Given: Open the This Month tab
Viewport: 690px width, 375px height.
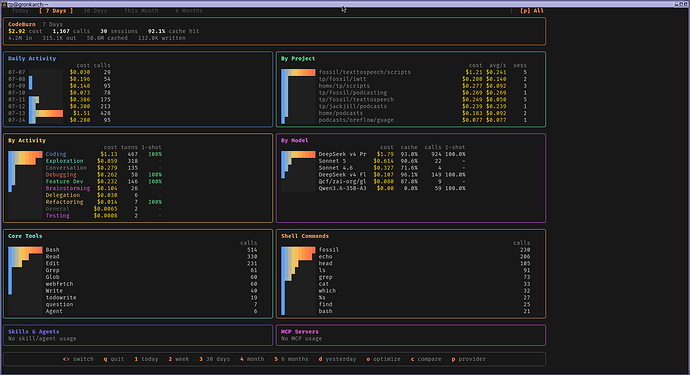Looking at the screenshot, I should click(x=141, y=11).
